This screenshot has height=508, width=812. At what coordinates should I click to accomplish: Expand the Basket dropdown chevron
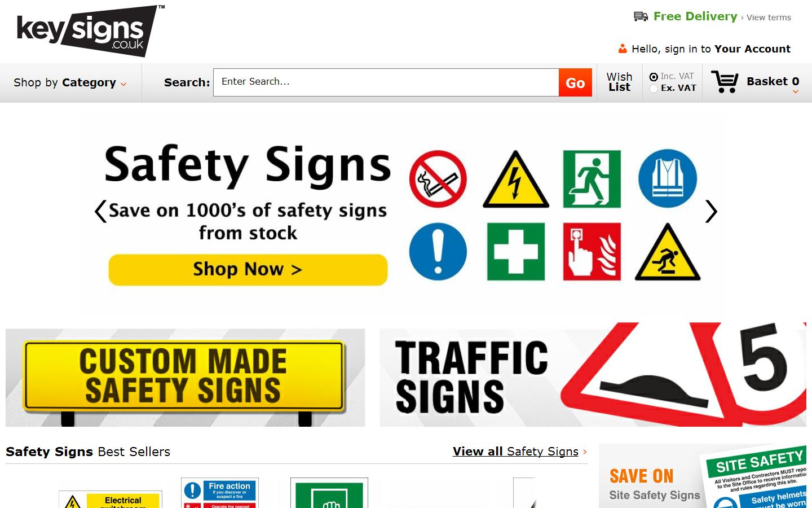[x=796, y=92]
